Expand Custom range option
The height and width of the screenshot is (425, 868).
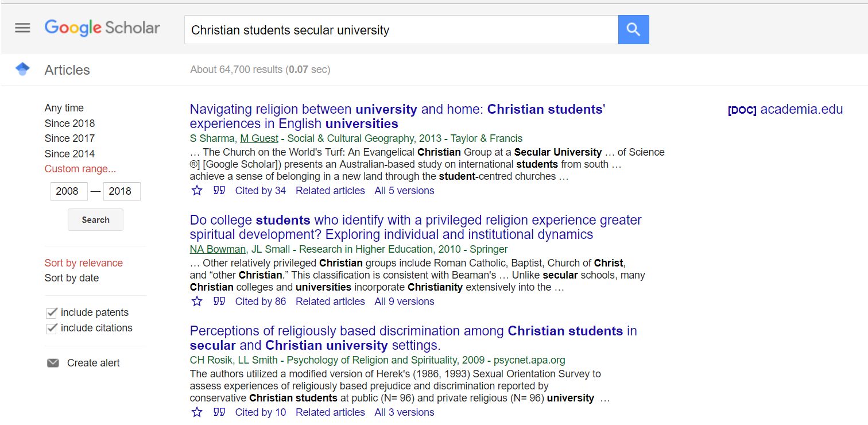pos(80,169)
